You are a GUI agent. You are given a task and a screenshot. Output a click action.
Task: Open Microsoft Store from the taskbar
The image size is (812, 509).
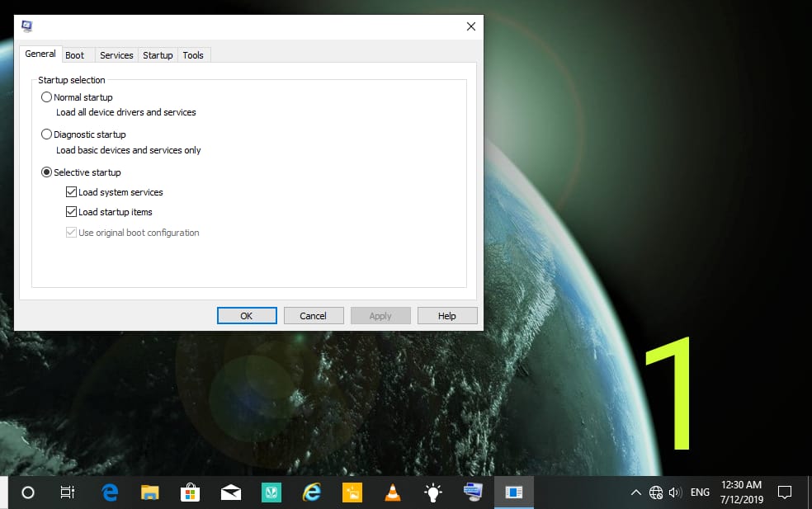(190, 493)
